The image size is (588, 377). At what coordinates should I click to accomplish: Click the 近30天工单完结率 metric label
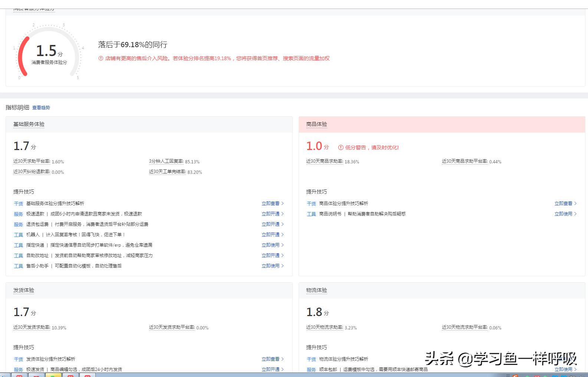pos(167,172)
